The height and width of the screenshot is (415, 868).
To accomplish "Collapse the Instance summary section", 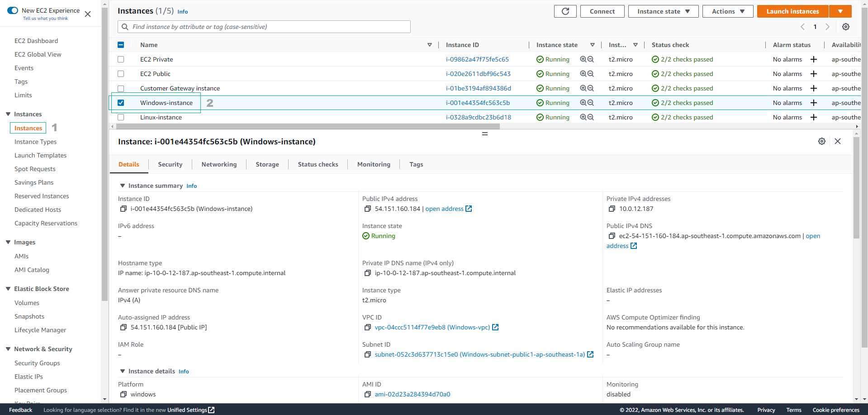I will [x=122, y=186].
